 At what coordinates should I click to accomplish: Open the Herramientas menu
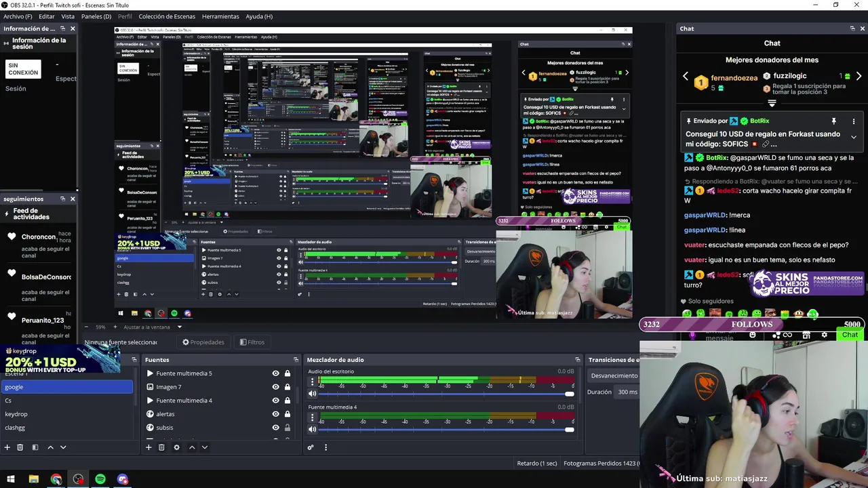220,16
